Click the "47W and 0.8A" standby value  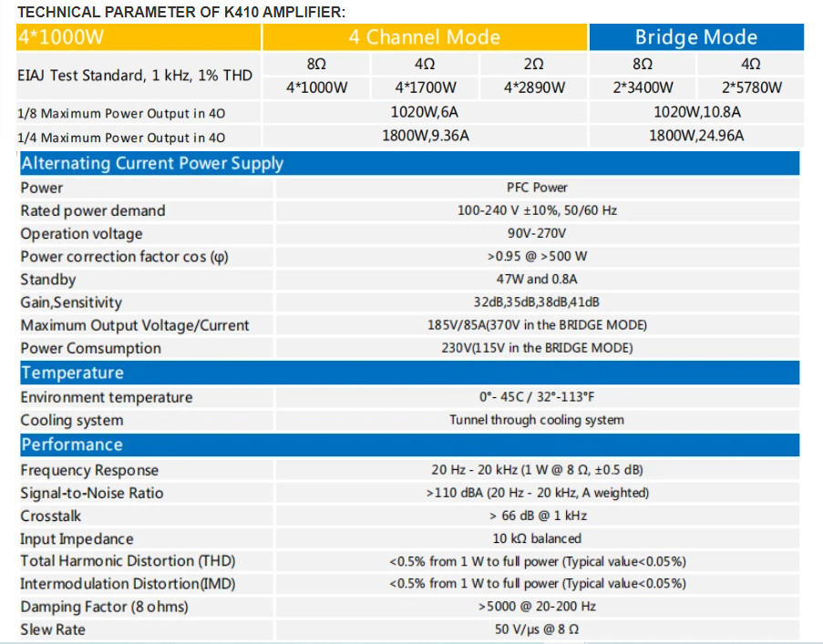click(537, 280)
